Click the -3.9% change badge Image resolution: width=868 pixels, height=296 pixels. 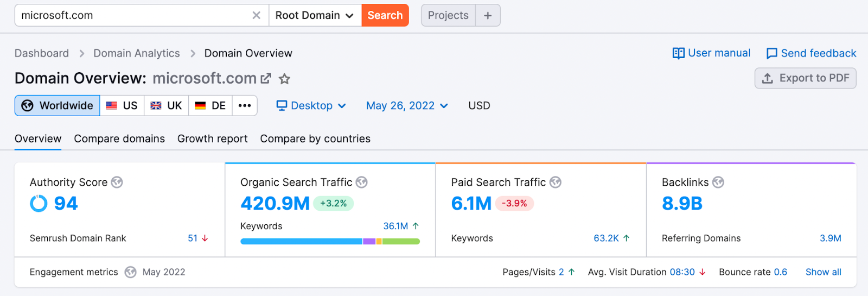tap(515, 204)
